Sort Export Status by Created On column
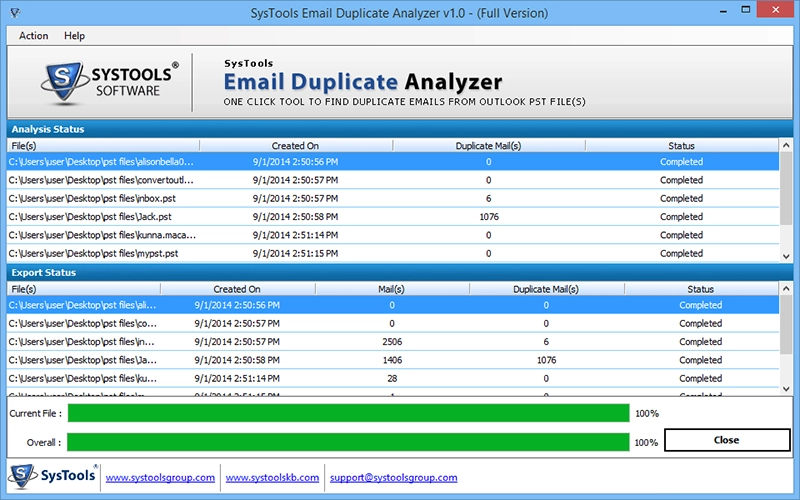 [x=237, y=289]
